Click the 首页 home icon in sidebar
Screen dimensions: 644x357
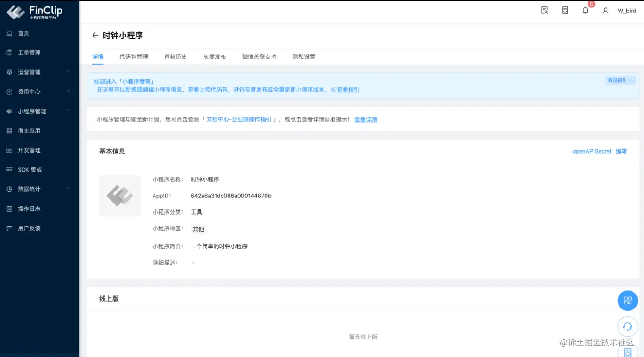point(10,33)
